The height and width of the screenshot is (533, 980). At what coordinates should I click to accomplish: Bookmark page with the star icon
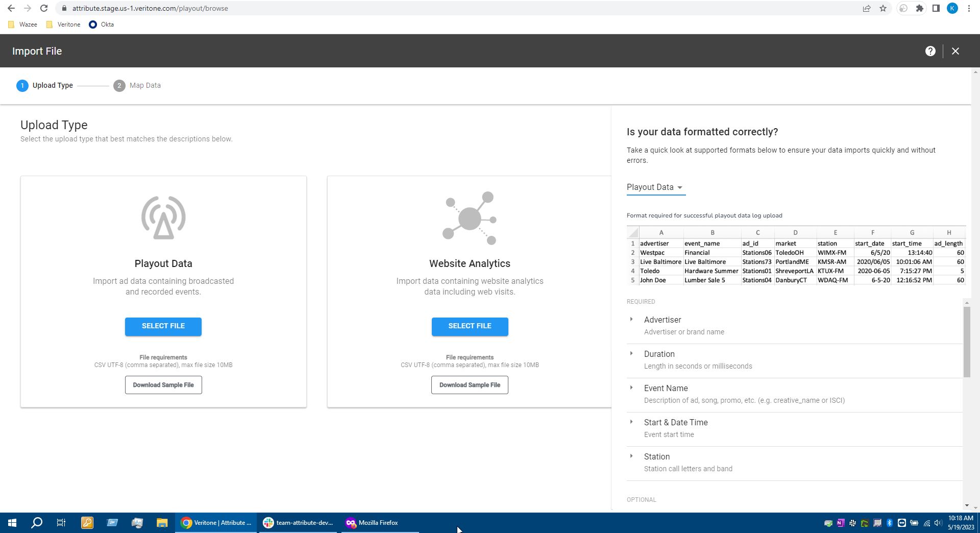click(883, 8)
